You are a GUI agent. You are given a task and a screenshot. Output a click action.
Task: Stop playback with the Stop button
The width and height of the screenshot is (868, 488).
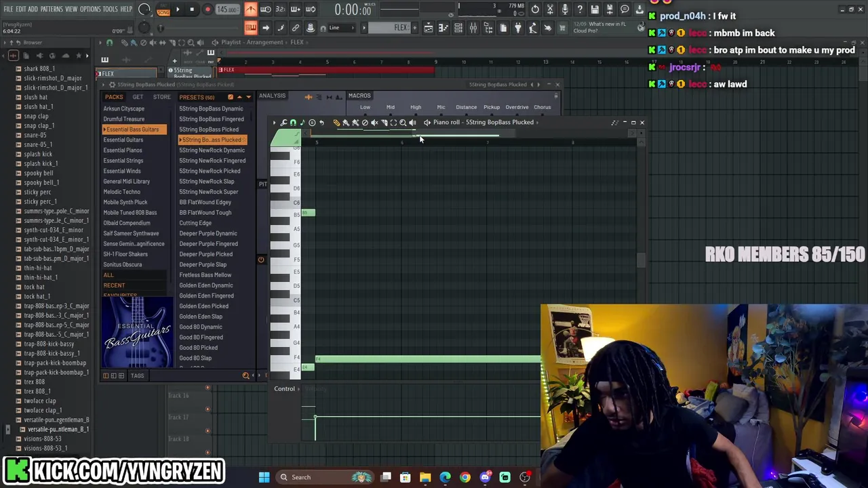coord(192,9)
